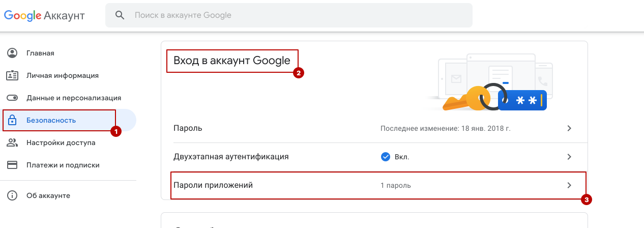Image resolution: width=644 pixels, height=228 pixels.
Task: Open Пароль last change row
Action: click(374, 128)
